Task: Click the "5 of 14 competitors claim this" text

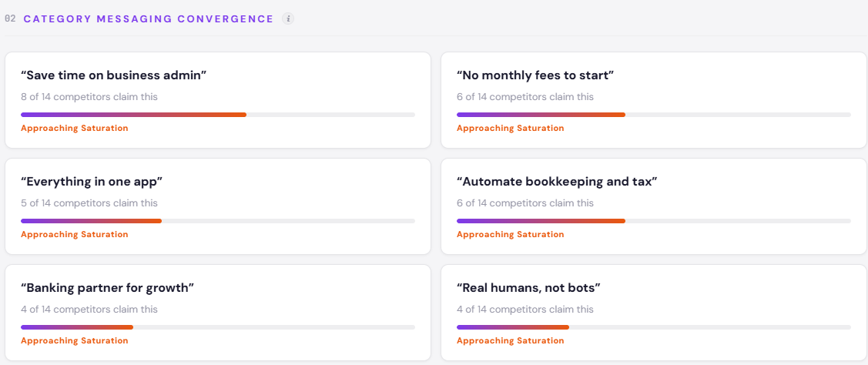Action: click(x=89, y=203)
